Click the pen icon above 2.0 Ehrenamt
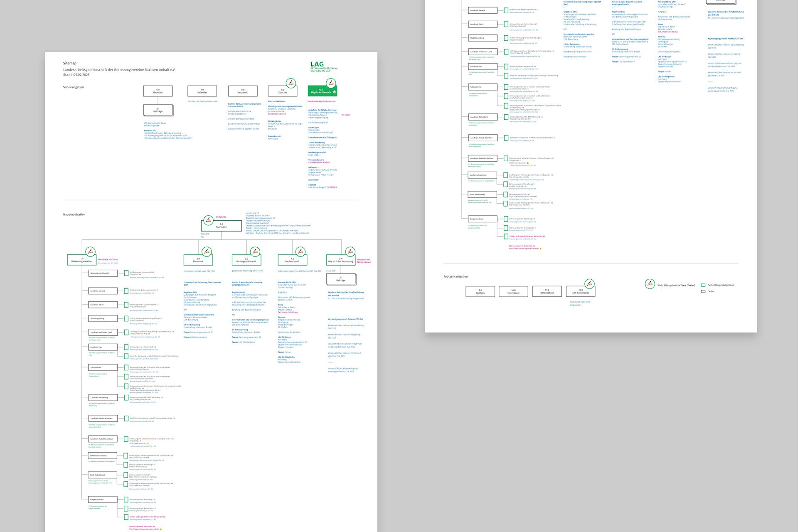 tap(207, 251)
